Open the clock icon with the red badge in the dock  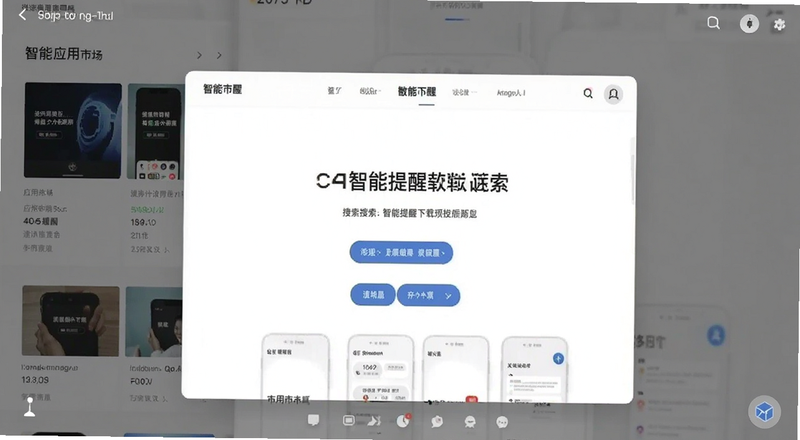(x=404, y=421)
